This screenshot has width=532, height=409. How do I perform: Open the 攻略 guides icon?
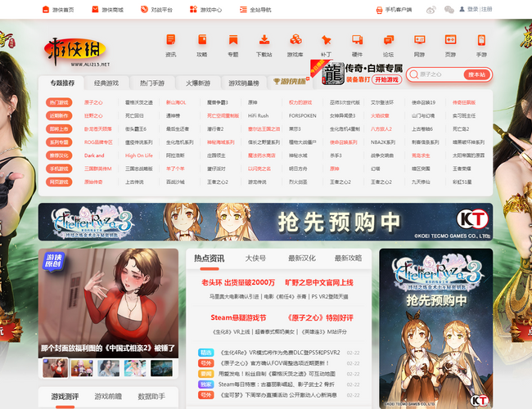(x=201, y=44)
